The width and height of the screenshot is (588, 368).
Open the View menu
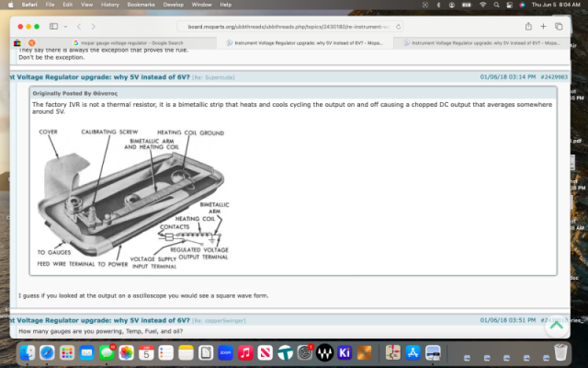click(x=86, y=5)
